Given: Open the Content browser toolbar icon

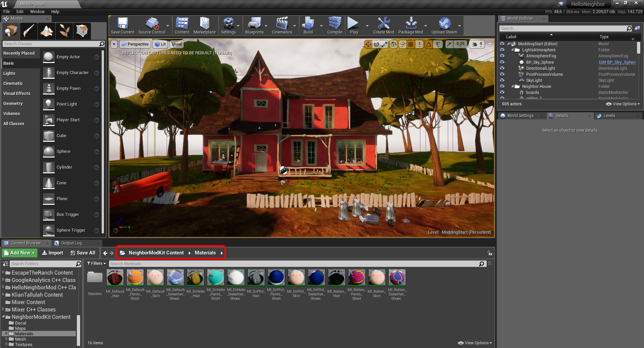Looking at the screenshot, I should pos(182,25).
